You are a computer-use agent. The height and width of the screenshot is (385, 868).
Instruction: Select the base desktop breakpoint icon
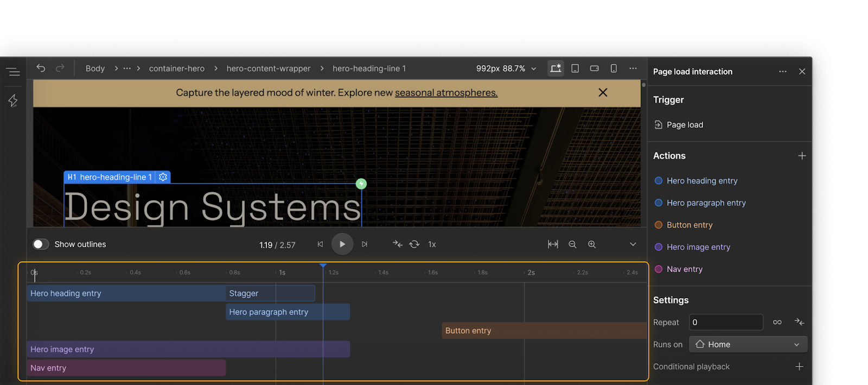point(556,68)
